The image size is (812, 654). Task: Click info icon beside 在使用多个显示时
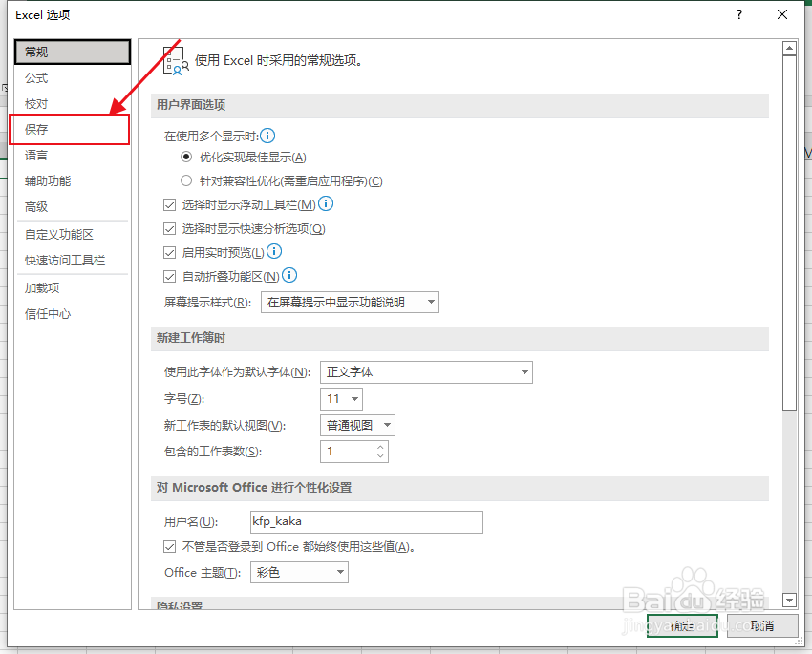[x=267, y=137]
